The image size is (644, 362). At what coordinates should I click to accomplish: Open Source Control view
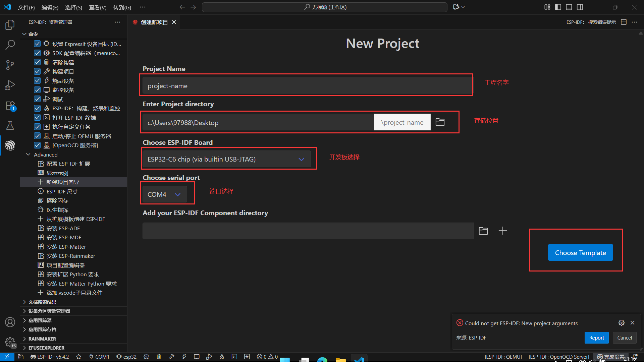click(x=10, y=65)
